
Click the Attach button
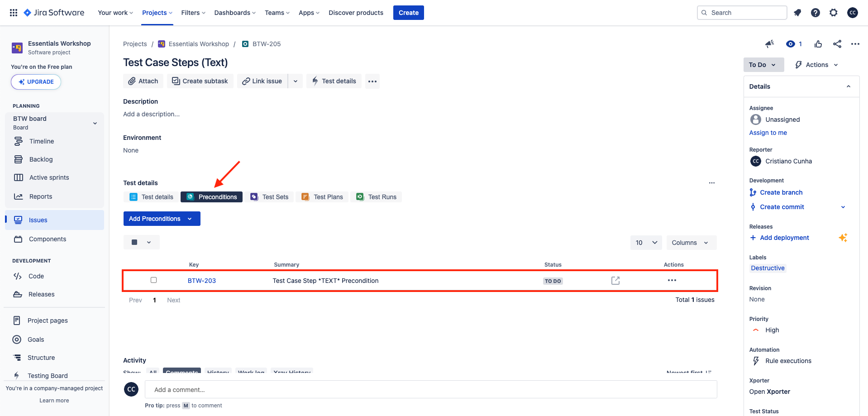143,81
